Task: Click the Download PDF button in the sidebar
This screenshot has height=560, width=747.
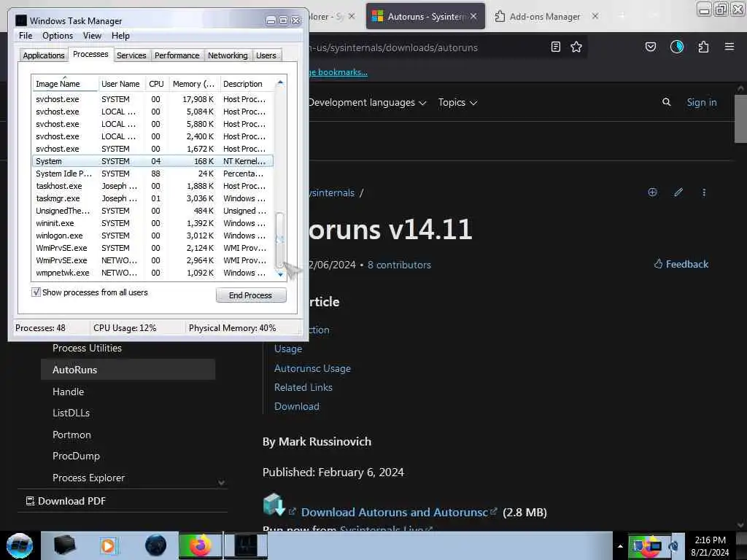Action: 66,501
